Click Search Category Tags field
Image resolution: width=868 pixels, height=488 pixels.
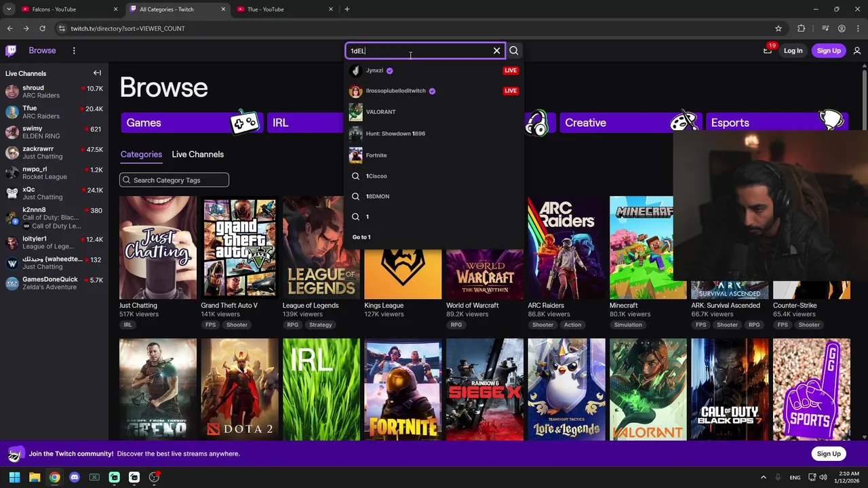coord(174,180)
